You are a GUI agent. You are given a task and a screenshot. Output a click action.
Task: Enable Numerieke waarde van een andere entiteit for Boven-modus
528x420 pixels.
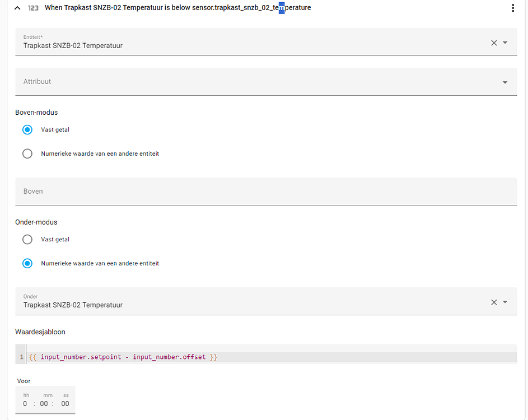click(x=27, y=153)
